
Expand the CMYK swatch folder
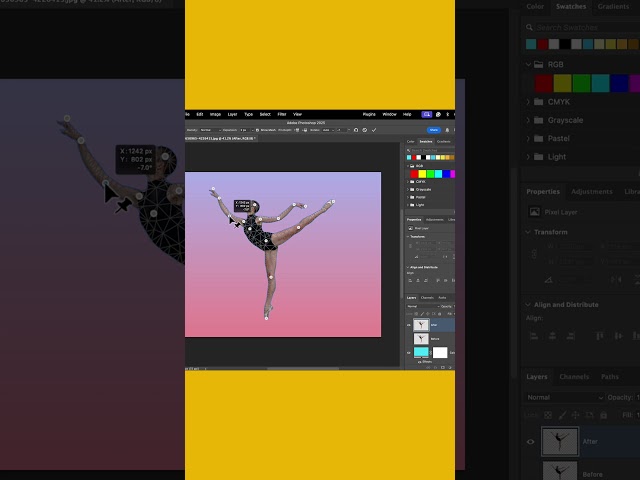point(408,182)
